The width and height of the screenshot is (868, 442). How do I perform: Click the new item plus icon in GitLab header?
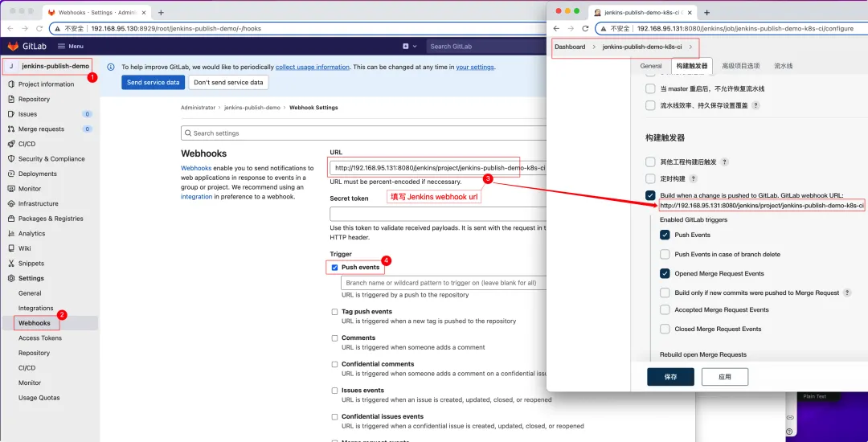[x=406, y=47]
